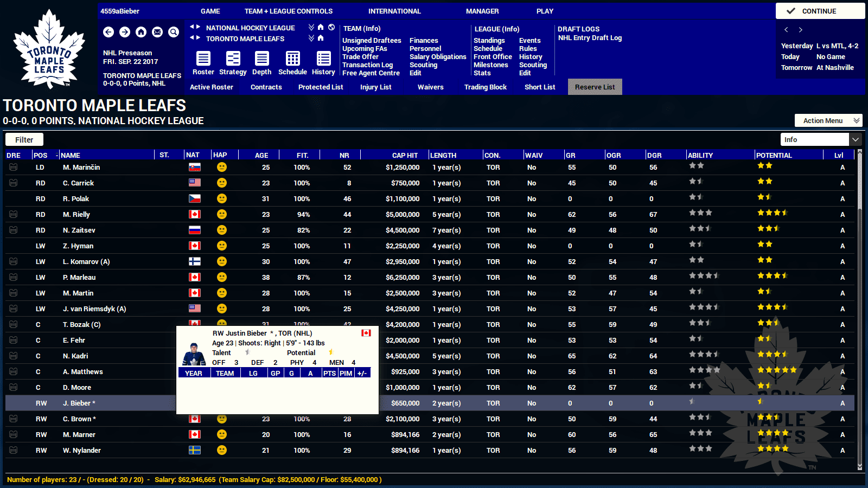The image size is (868, 488).
Task: Expand the Action Menu dropdown
Action: pos(828,120)
